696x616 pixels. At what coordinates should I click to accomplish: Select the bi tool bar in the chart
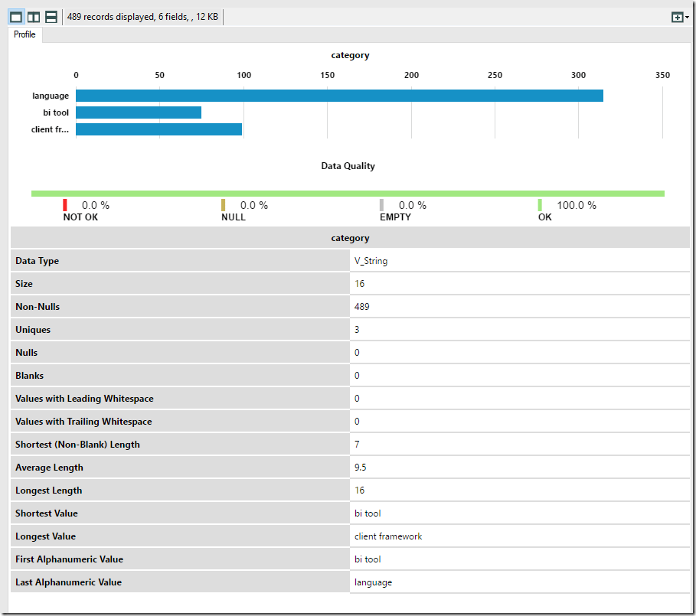point(138,112)
